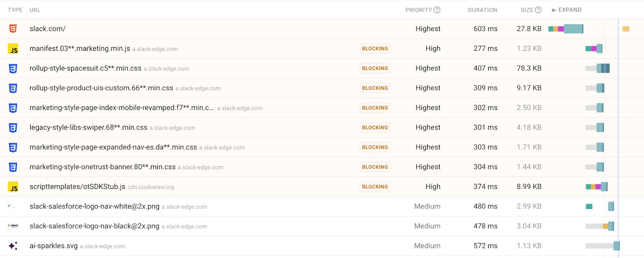Viewport: 644px width, 258px height.
Task: Click the CSS icon for legacy-style-libs-swiper row
Action: [13, 128]
